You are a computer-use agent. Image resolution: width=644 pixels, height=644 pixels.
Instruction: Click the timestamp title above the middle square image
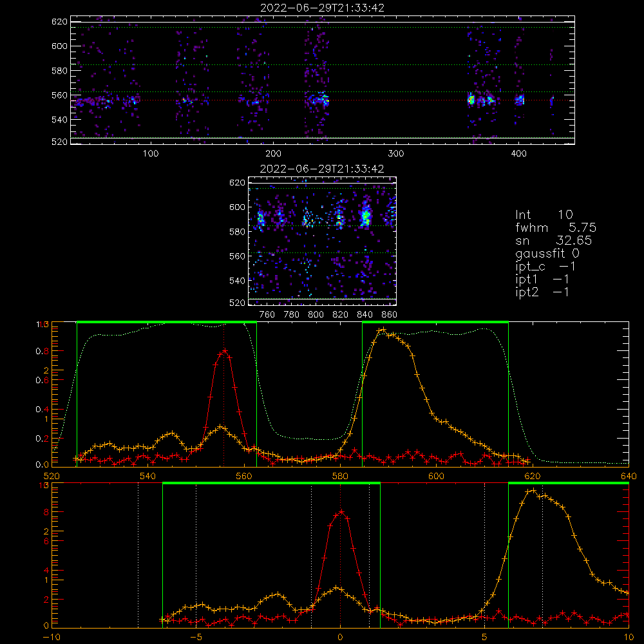click(x=322, y=169)
